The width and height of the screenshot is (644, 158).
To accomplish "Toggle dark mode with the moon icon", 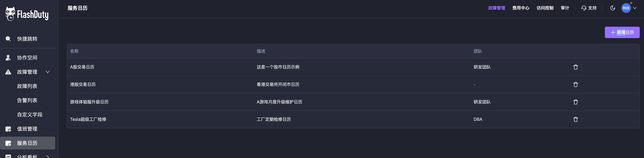I will click(613, 8).
